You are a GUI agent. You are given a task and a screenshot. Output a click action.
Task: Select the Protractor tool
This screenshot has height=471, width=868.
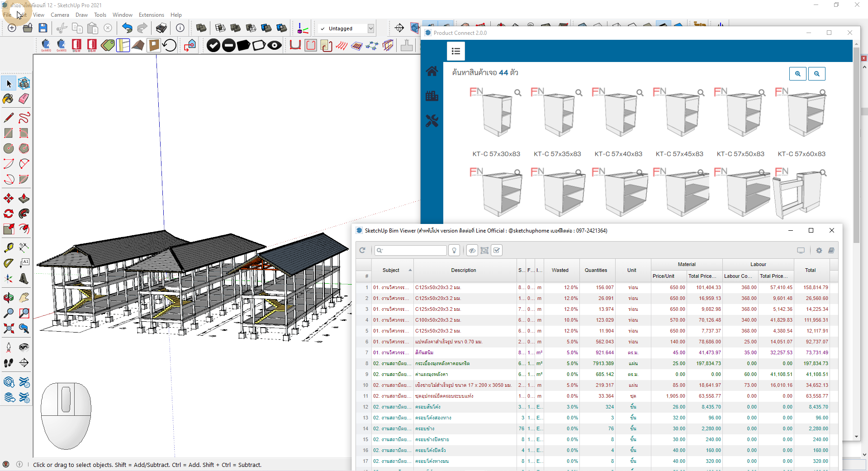pyautogui.click(x=8, y=263)
